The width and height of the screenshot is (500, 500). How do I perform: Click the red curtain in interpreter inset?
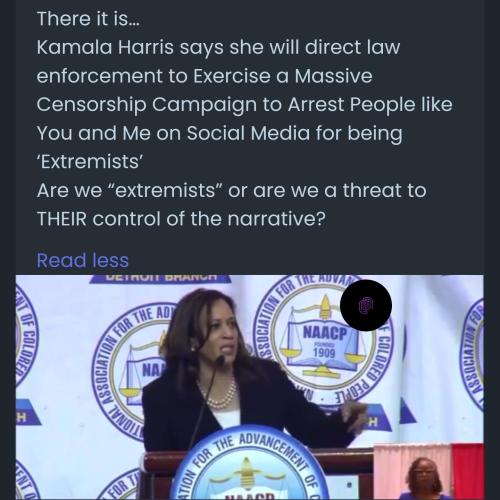point(468,471)
